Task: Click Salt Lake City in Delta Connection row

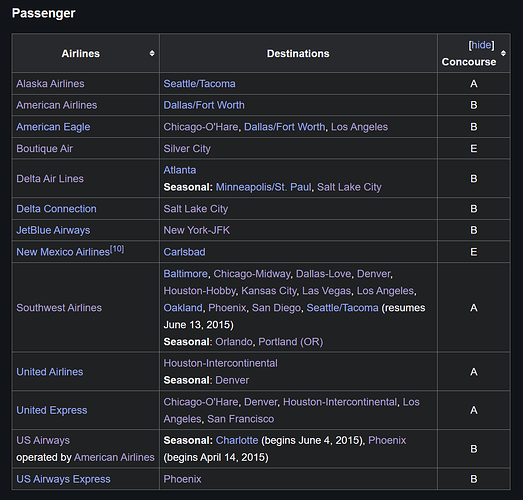Action: (x=196, y=208)
